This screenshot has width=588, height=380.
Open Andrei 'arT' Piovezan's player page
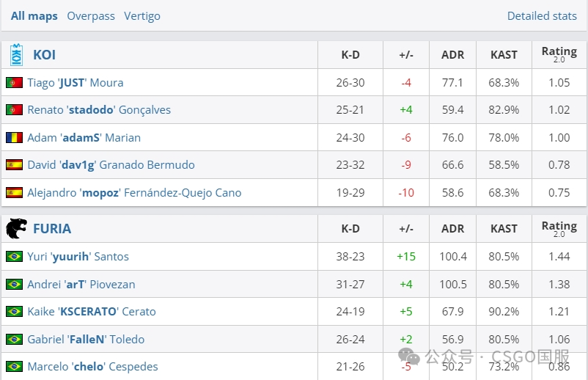click(x=81, y=285)
